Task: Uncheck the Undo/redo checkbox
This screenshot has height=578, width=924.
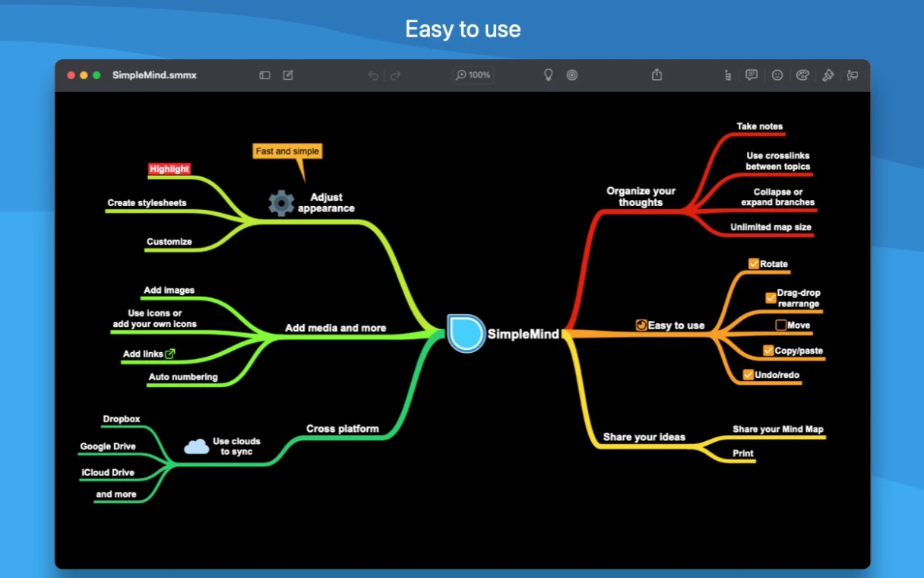Action: pyautogui.click(x=748, y=375)
